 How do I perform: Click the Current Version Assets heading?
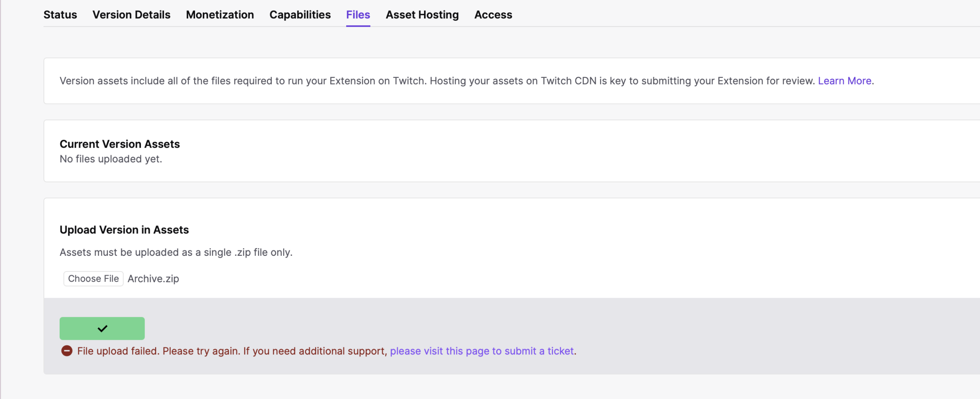point(119,144)
